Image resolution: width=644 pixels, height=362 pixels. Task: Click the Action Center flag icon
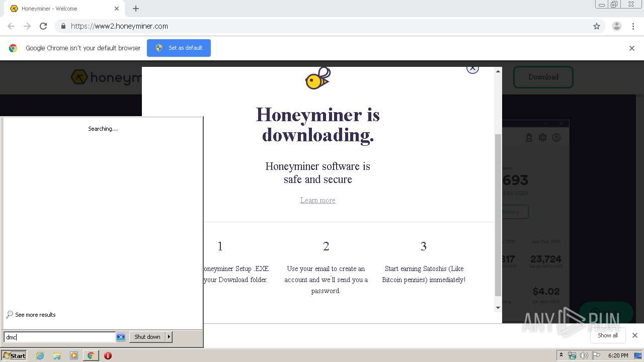[x=596, y=355]
